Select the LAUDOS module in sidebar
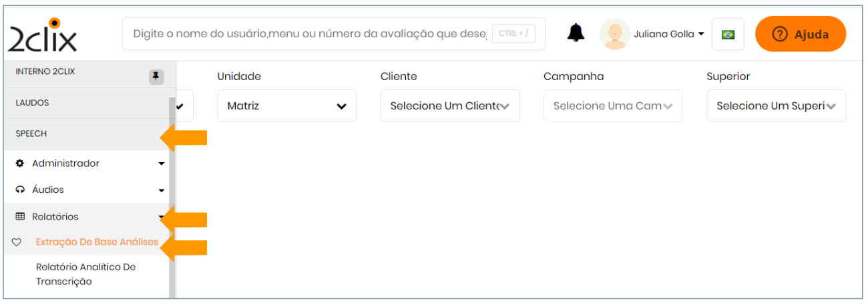 (32, 103)
